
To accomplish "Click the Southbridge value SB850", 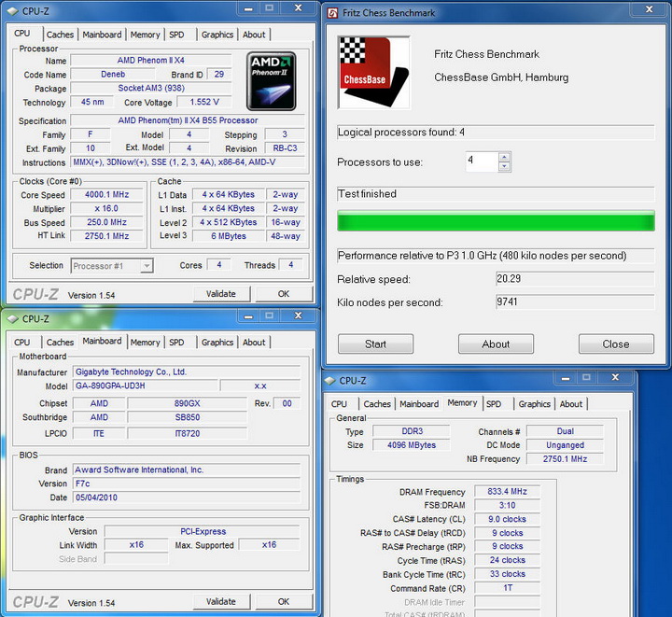I will click(x=188, y=417).
